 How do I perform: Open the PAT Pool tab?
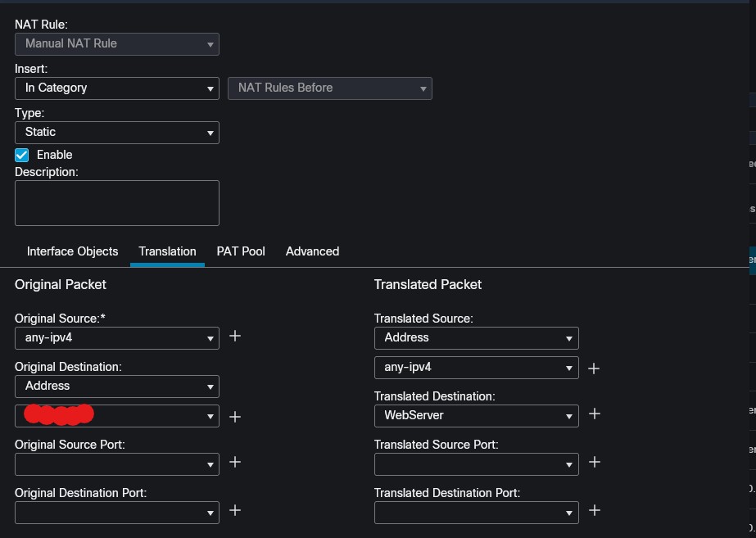pyautogui.click(x=241, y=251)
